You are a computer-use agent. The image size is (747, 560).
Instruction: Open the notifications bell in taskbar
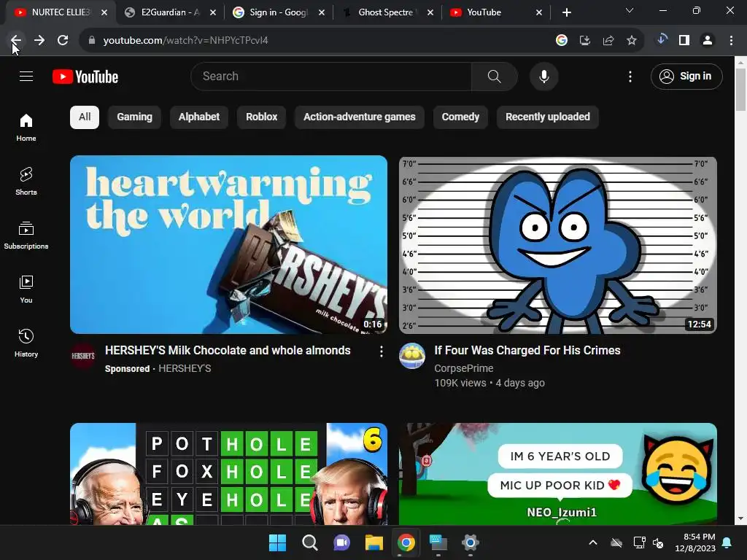(x=727, y=542)
